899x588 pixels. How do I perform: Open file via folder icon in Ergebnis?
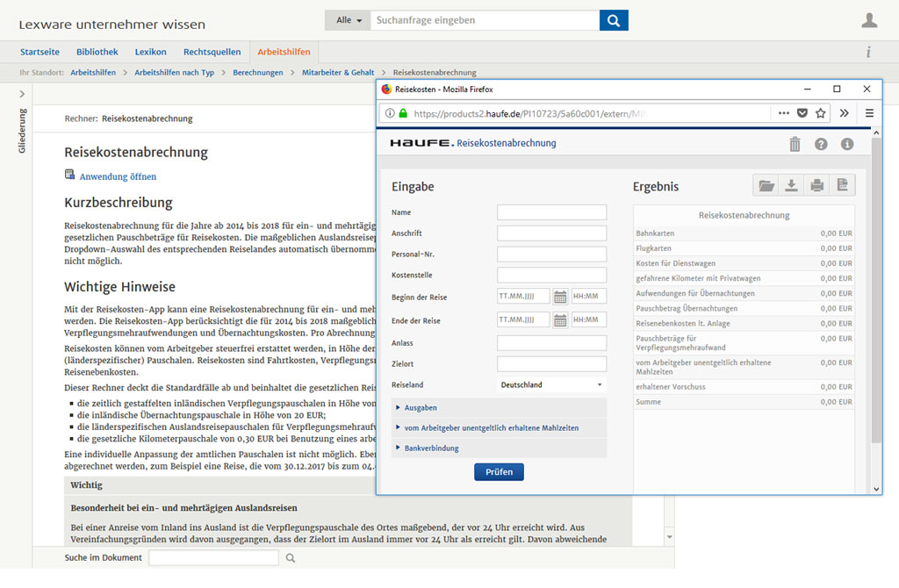[x=766, y=185]
